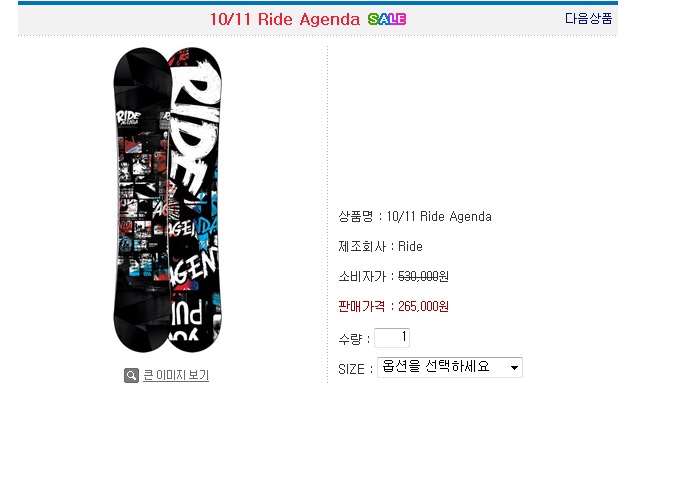
Task: Click the 판매가격 label
Action: [363, 307]
